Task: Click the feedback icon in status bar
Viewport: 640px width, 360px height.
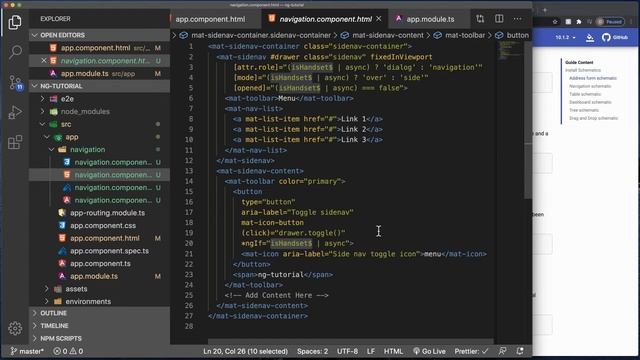Action: [x=502, y=351]
